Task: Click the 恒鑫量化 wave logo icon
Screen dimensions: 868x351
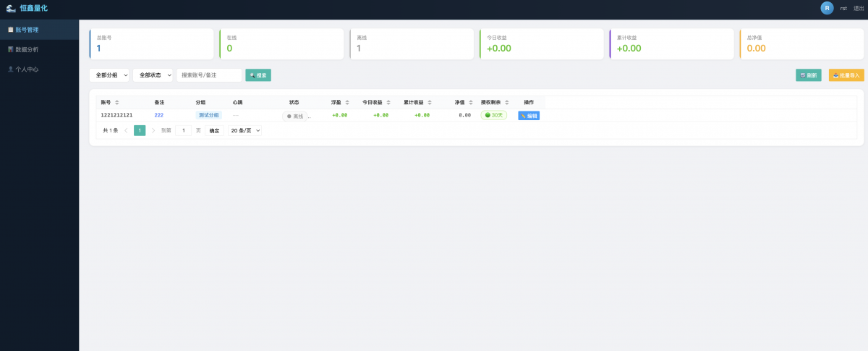Action: pyautogui.click(x=11, y=8)
